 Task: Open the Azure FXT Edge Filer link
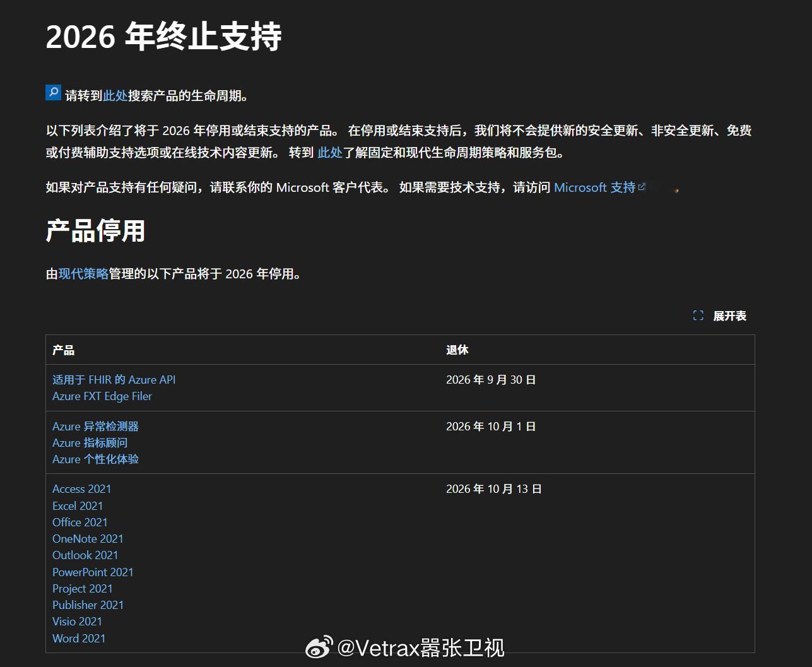pos(102,396)
